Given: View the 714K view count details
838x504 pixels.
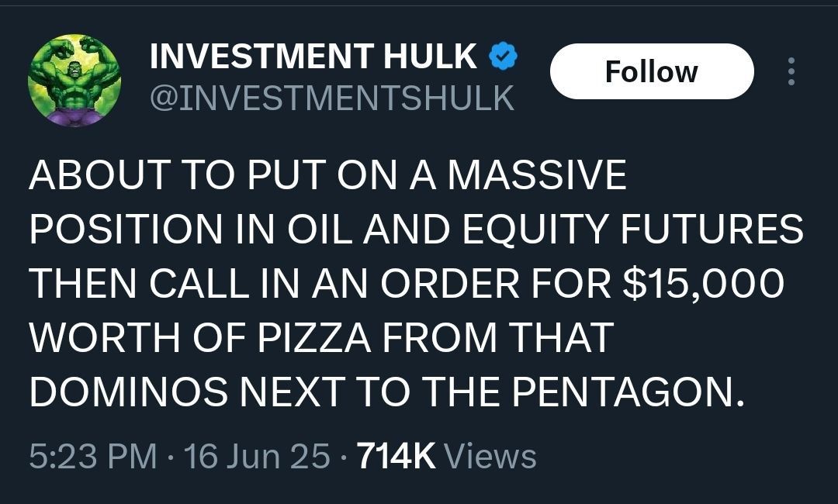Looking at the screenshot, I should point(396,457).
